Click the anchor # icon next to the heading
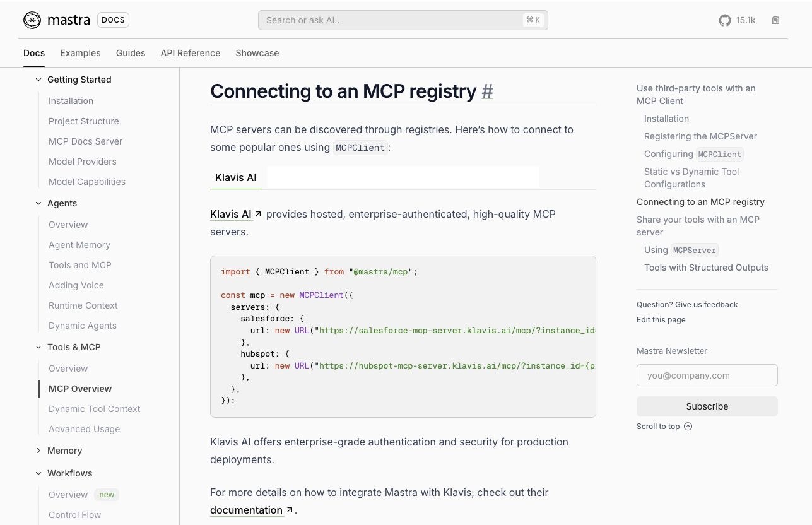 click(487, 91)
